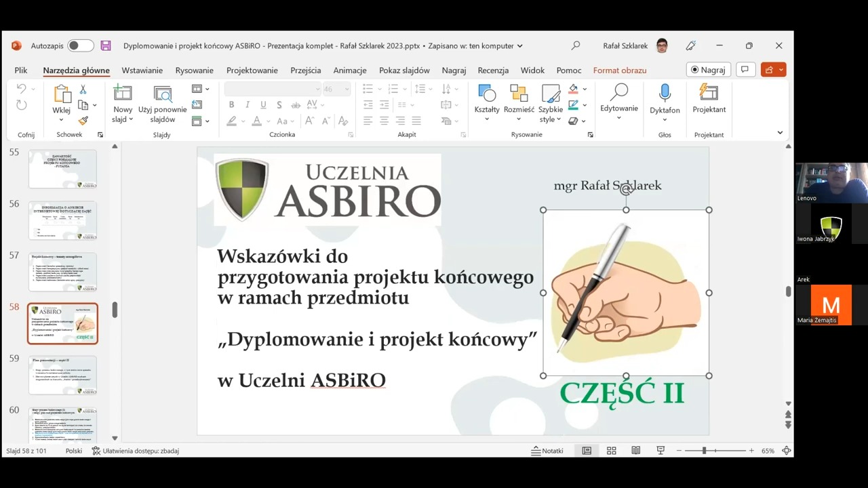Click the zoom slider handle
The image size is (868, 488).
[x=704, y=451]
